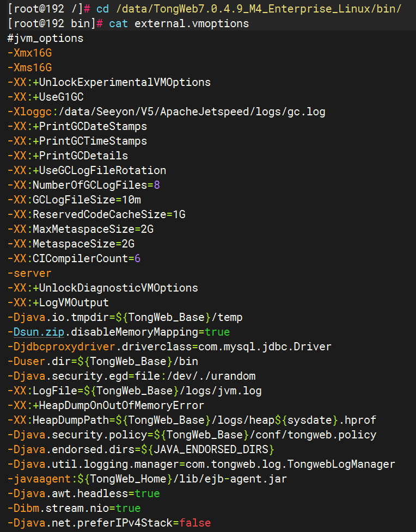Click the -server option line
This screenshot has height=532, width=416.
pos(29,273)
